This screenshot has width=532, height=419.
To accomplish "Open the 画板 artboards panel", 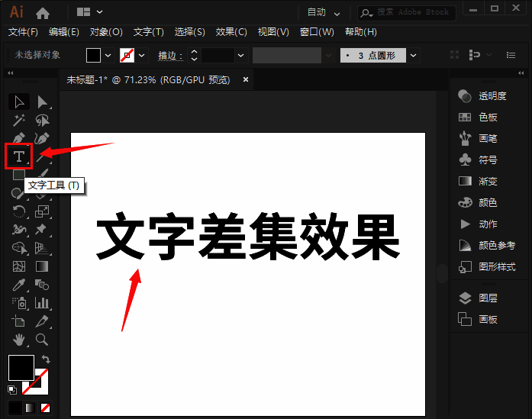I will pyautogui.click(x=478, y=320).
